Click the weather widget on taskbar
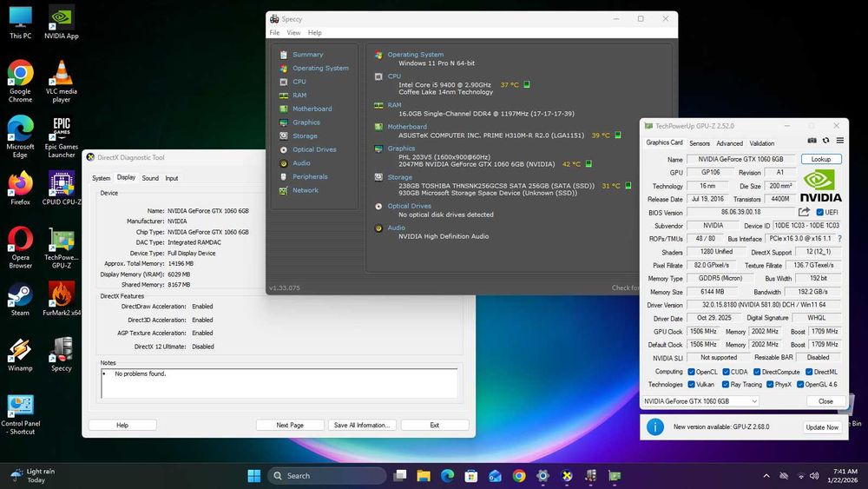This screenshot has width=868, height=489. coord(33,476)
